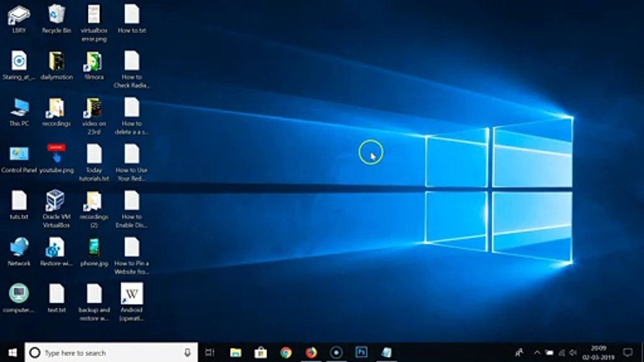Open File Explorer in the taskbar
Screen dimensions: 644x362
235,353
